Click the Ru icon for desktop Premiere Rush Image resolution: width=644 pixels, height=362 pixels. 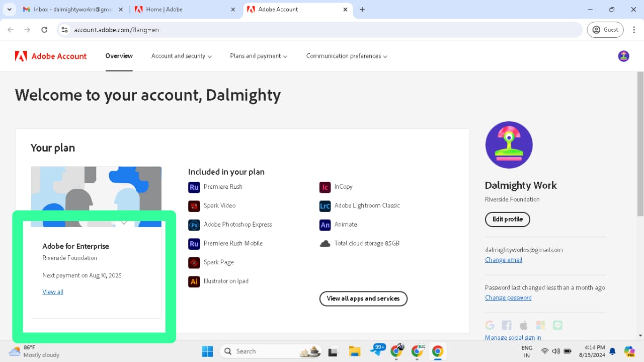tap(194, 187)
